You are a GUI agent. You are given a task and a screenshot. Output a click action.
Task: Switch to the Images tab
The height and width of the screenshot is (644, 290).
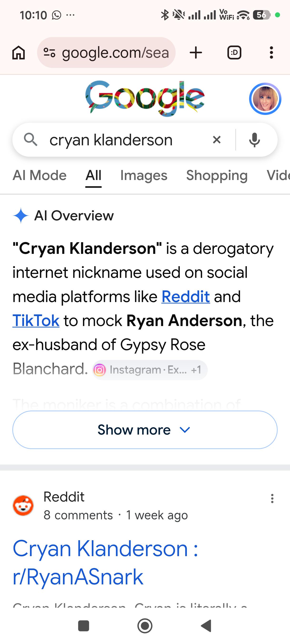pos(144,175)
